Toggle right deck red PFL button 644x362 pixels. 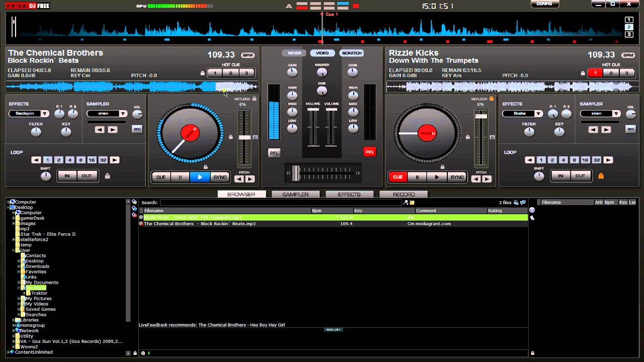tap(370, 152)
